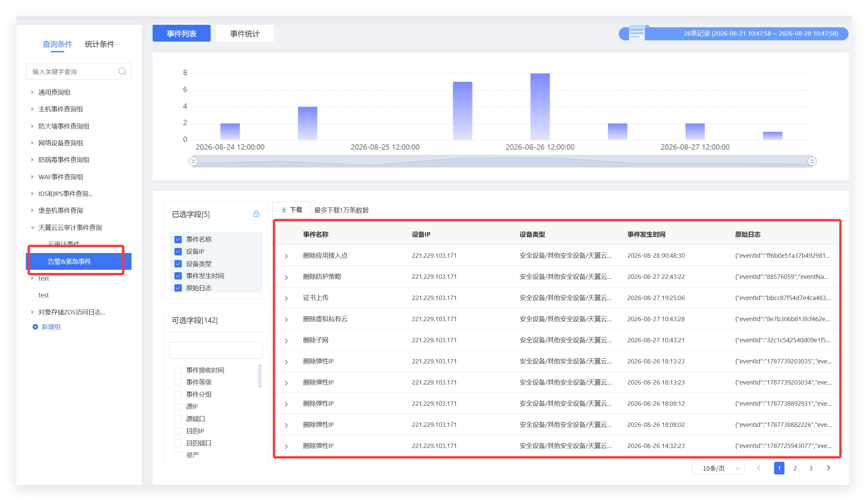This screenshot has width=868, height=502.
Task: Click the left handle of chart range slider
Action: (193, 161)
